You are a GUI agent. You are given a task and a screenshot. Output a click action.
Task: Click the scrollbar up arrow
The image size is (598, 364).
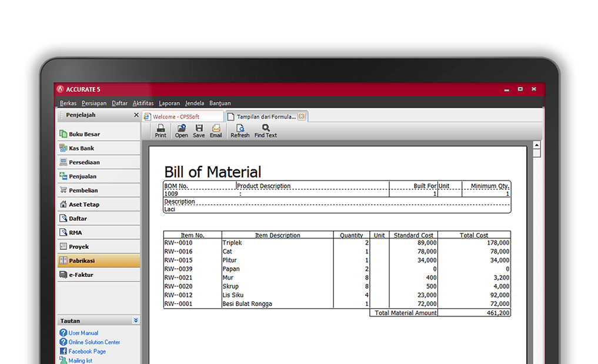point(537,145)
